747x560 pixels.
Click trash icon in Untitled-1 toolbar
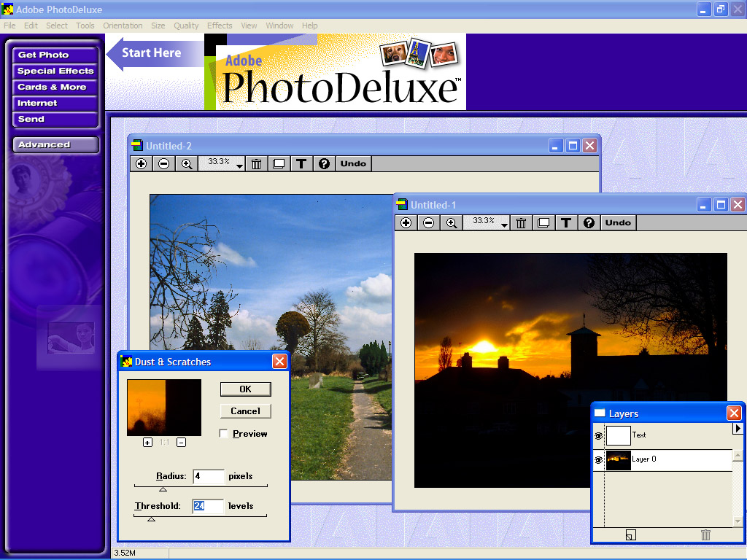tap(521, 223)
